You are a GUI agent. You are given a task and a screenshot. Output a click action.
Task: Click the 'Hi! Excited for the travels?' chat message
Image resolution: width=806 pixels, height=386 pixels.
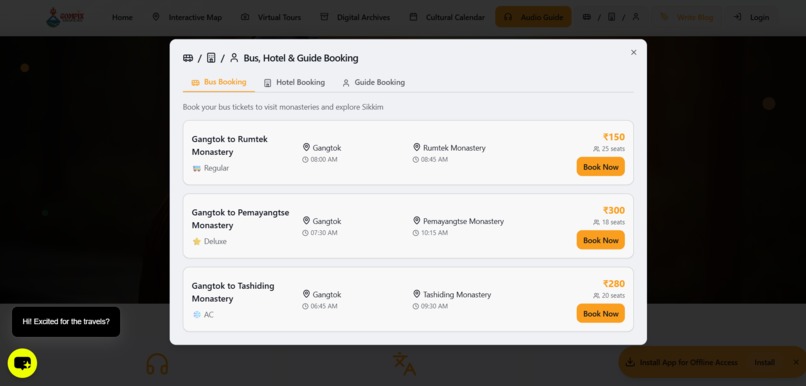point(66,322)
